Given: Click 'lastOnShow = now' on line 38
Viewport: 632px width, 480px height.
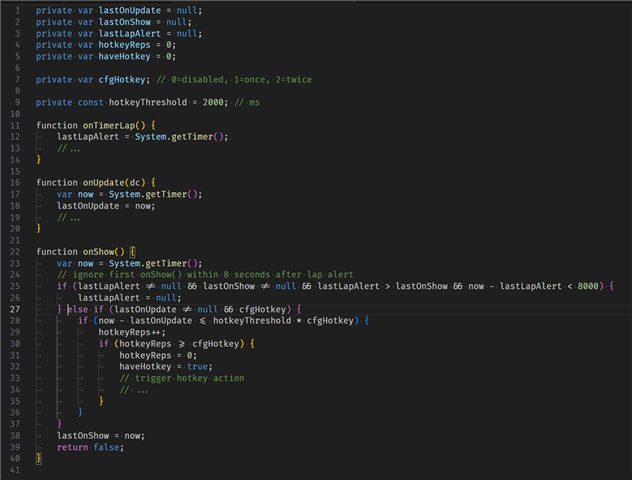Looking at the screenshot, I should (98, 436).
